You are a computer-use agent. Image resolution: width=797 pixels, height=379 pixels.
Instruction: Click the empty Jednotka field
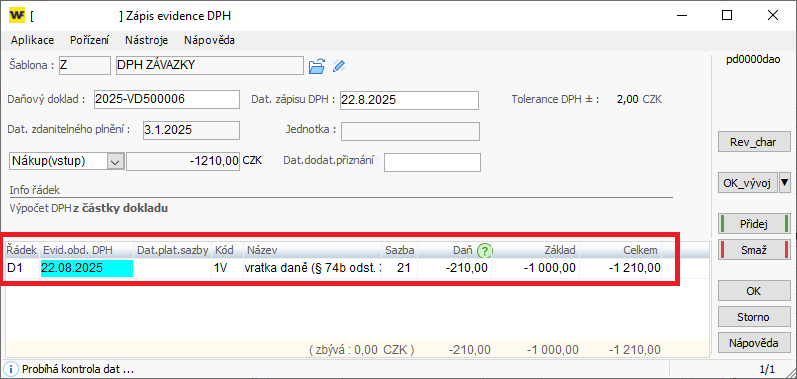(x=410, y=131)
